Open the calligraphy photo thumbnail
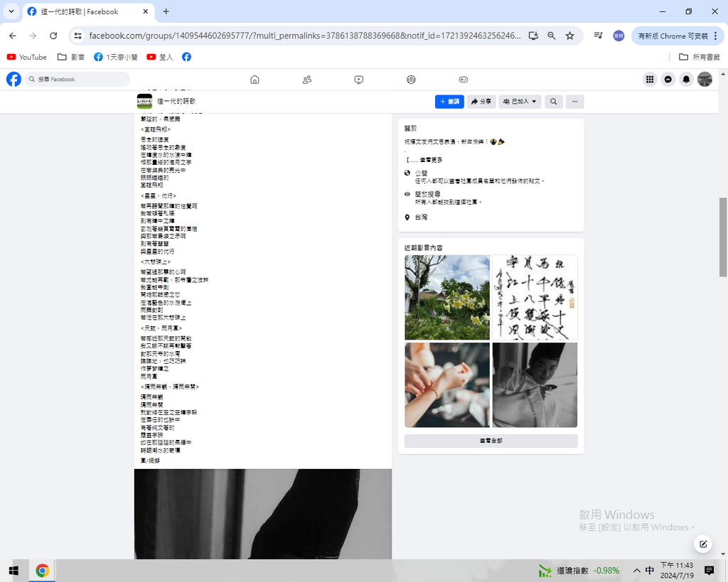The image size is (728, 582). pos(535,298)
